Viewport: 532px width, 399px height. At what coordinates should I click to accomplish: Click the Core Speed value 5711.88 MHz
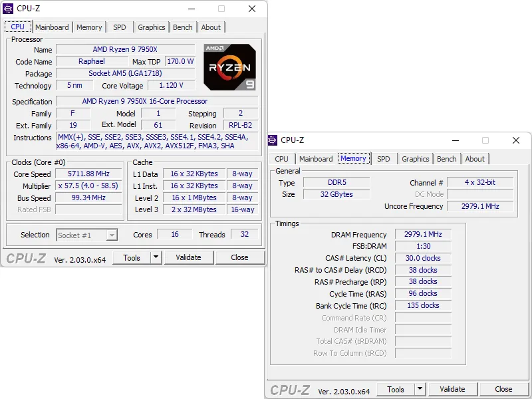tap(88, 174)
